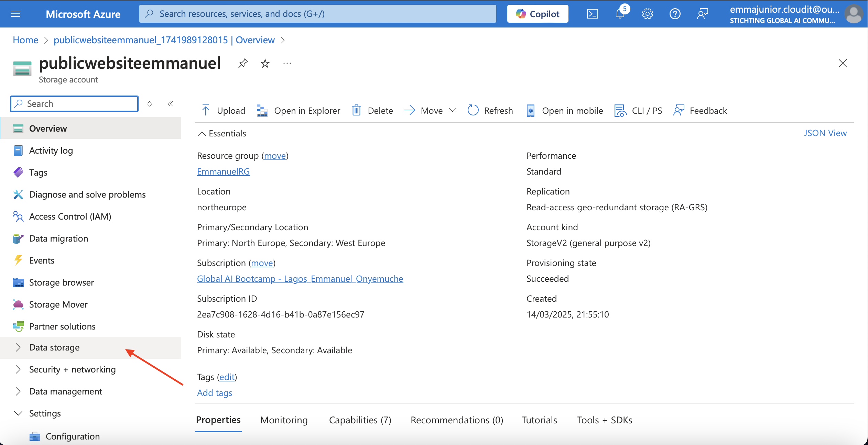Open Copilot
This screenshot has height=445, width=868.
pyautogui.click(x=538, y=14)
